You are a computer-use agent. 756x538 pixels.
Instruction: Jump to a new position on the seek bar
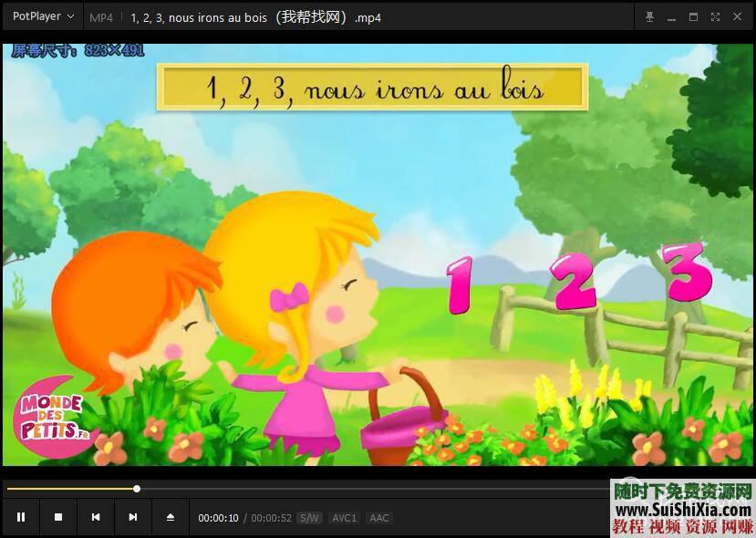click(x=365, y=489)
